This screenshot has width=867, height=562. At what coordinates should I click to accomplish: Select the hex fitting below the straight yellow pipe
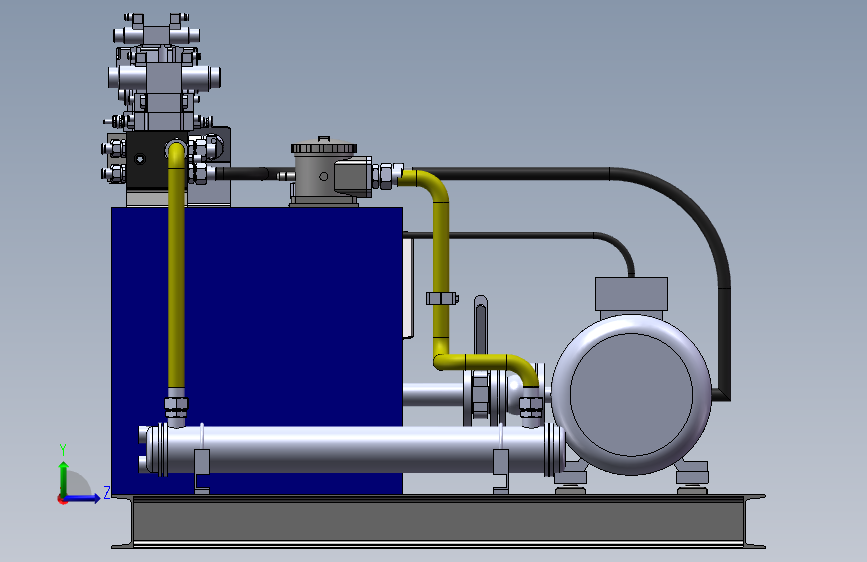pos(176,407)
